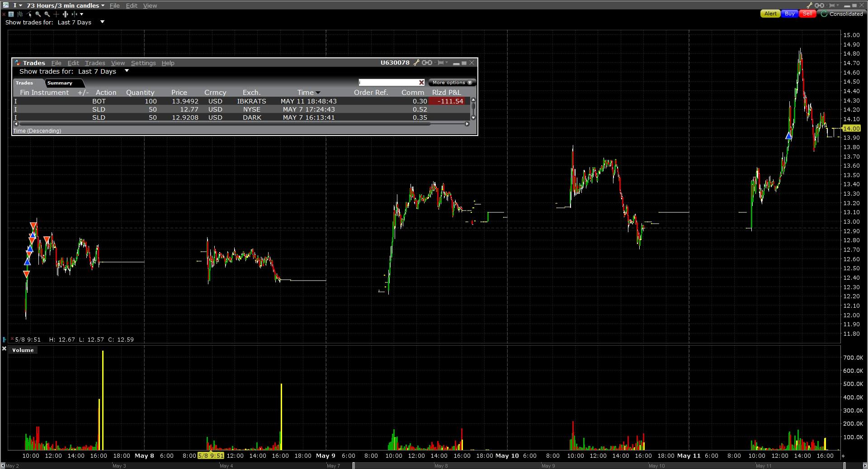Image resolution: width=868 pixels, height=469 pixels.
Task: Click the red sell marker above the first candles
Action: coord(33,225)
